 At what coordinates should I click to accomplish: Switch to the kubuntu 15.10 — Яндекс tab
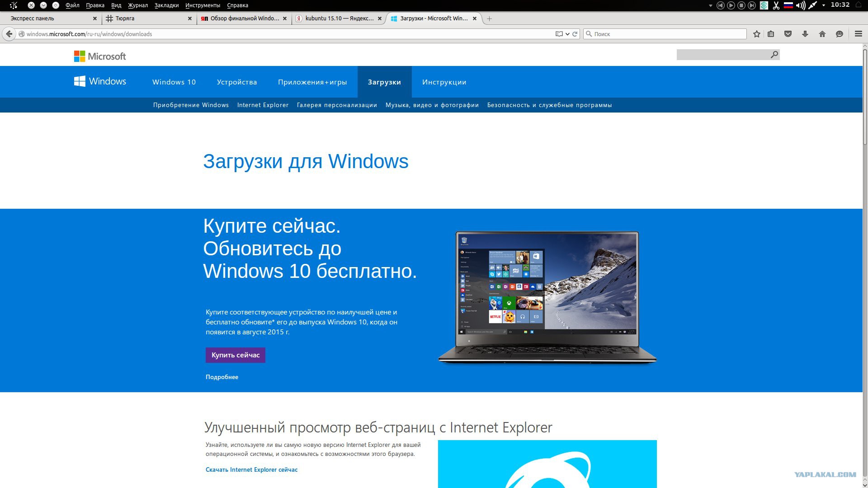[339, 19]
